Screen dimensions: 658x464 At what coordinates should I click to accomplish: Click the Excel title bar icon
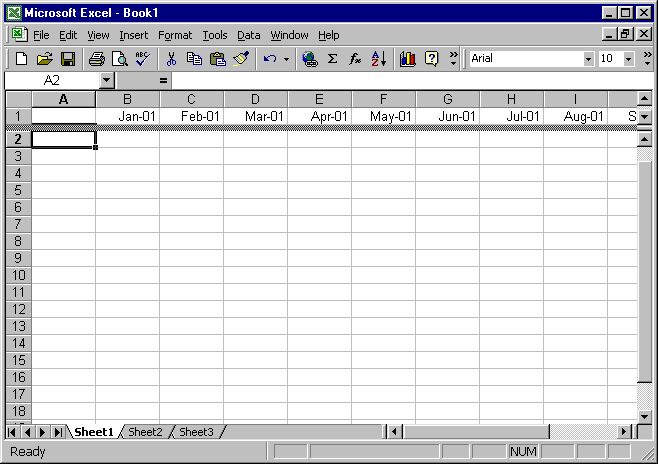point(14,13)
